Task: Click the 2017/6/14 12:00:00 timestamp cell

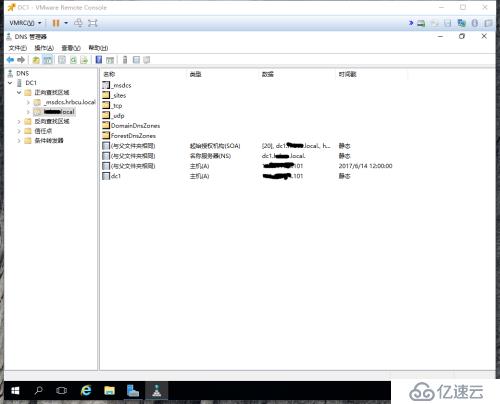Action: click(365, 166)
